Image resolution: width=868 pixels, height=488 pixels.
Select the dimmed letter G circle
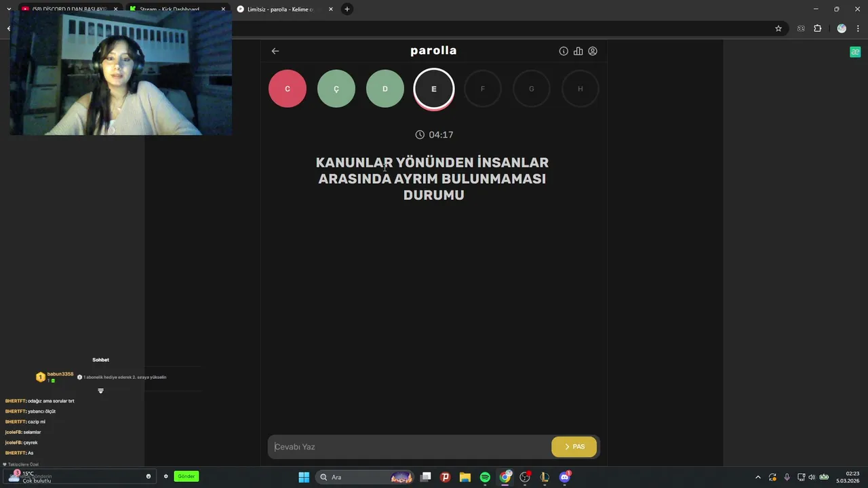click(x=532, y=89)
